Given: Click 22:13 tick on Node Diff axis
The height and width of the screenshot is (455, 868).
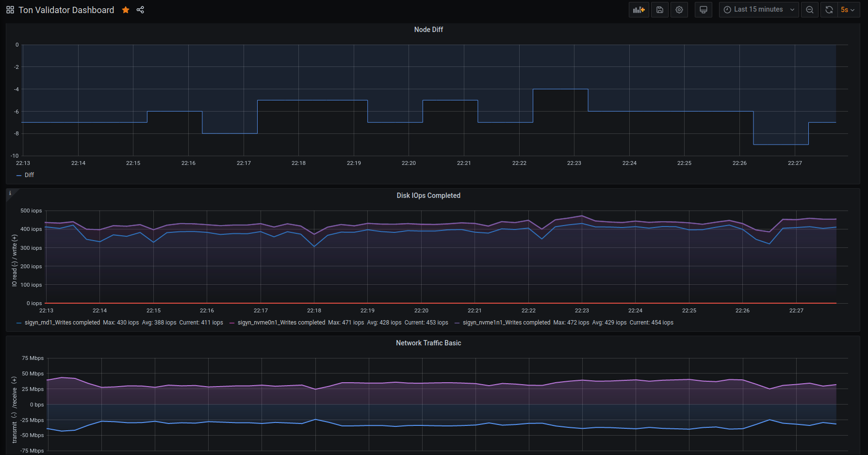Looking at the screenshot, I should pos(23,163).
